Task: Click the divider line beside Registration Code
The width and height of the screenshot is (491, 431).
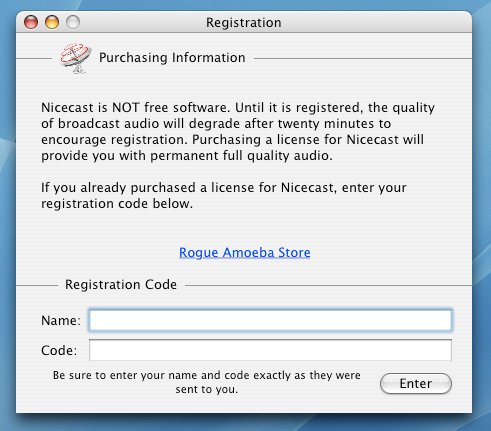Action: click(328, 286)
